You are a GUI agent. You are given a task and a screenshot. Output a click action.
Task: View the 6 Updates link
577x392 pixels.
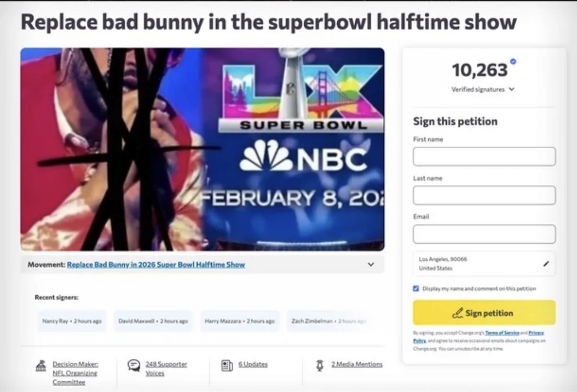[253, 364]
